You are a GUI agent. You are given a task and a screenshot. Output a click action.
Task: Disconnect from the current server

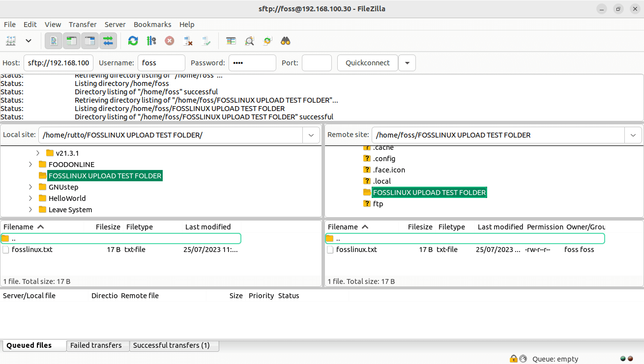pyautogui.click(x=187, y=41)
